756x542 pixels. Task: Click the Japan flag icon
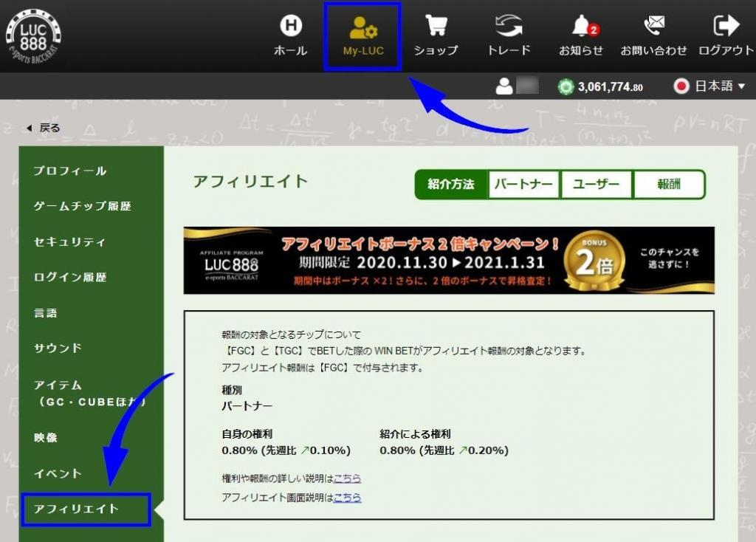pyautogui.click(x=681, y=86)
